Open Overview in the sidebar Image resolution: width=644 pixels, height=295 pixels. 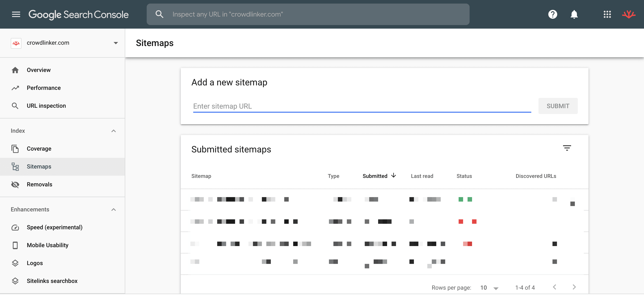pos(38,70)
